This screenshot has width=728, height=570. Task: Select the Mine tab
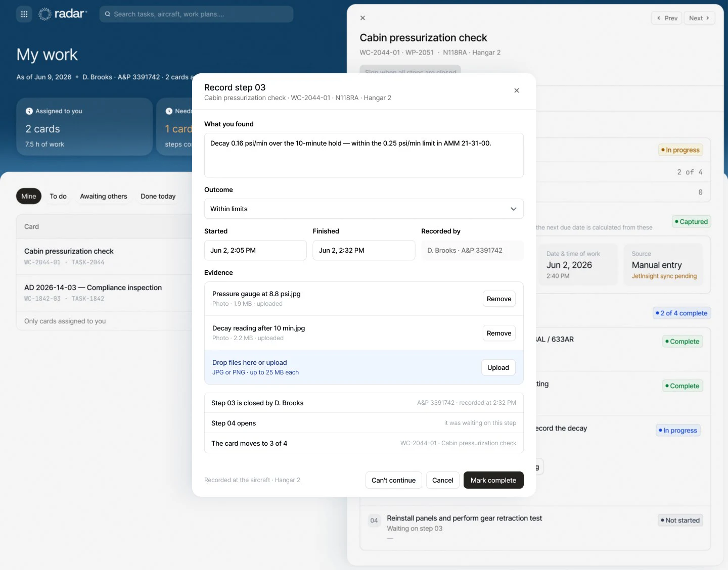(29, 196)
